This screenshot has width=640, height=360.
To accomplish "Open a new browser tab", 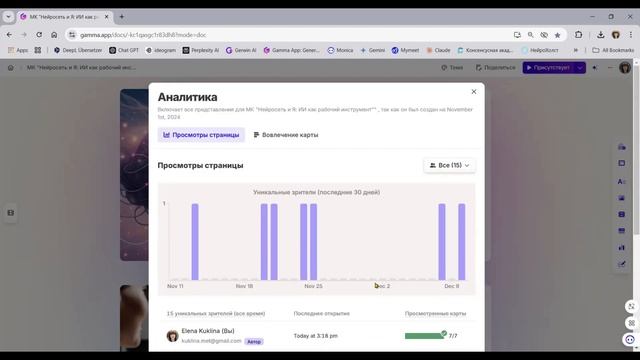I will tap(122, 17).
